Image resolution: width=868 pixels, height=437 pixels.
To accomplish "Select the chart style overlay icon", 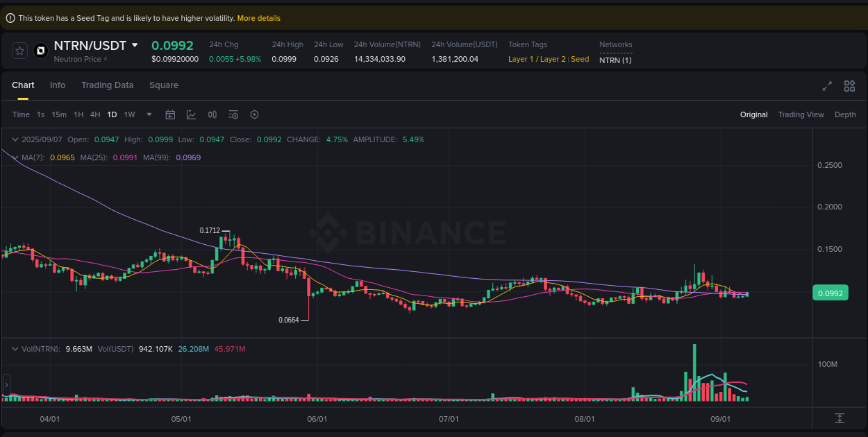I will click(x=191, y=114).
